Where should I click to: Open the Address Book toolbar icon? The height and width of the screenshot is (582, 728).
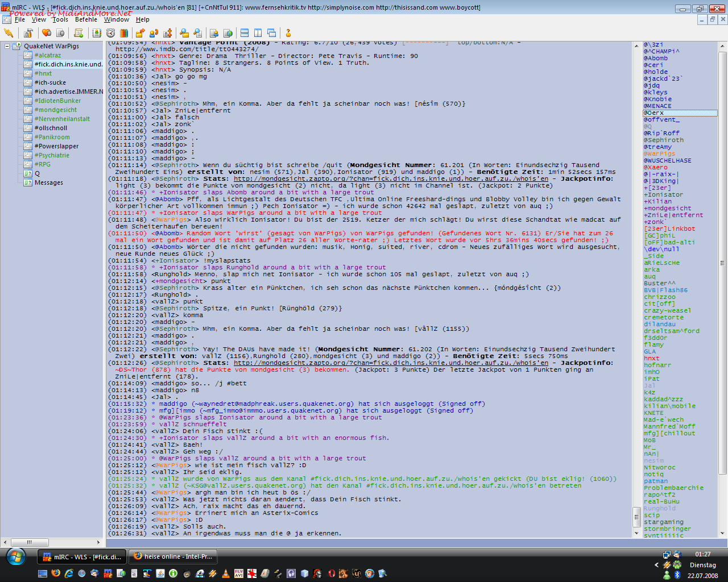(x=97, y=33)
